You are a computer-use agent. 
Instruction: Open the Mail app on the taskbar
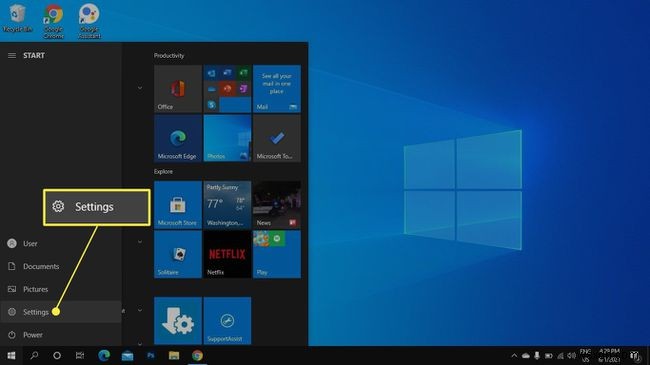127,355
